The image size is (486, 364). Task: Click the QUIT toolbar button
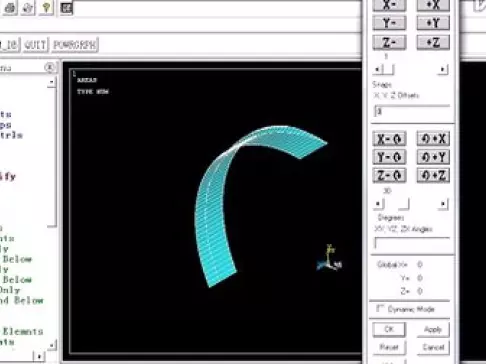point(35,45)
